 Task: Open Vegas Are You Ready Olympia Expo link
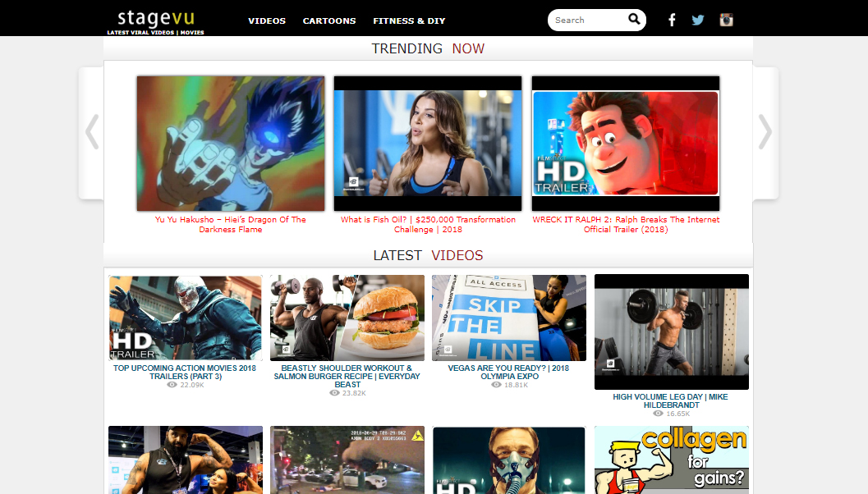click(509, 373)
